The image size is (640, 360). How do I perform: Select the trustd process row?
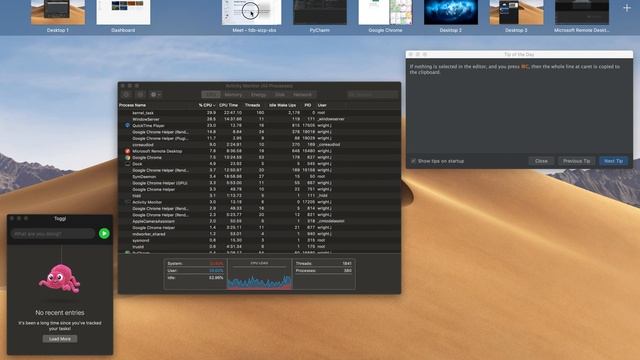coord(259,247)
